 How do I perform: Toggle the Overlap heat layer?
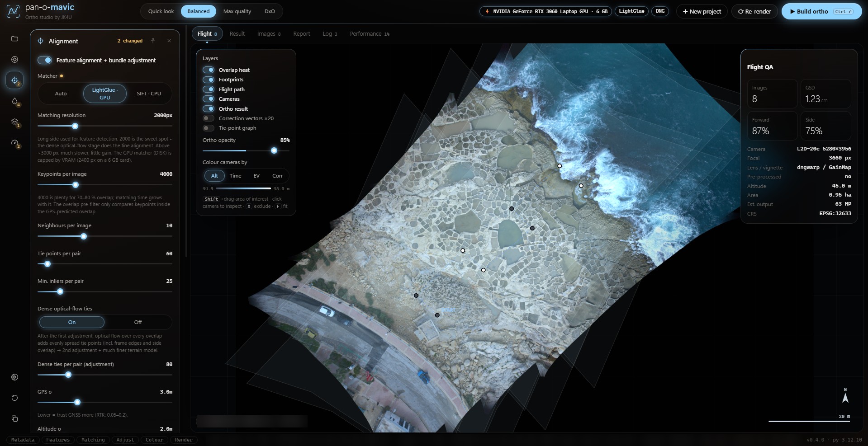pos(209,70)
